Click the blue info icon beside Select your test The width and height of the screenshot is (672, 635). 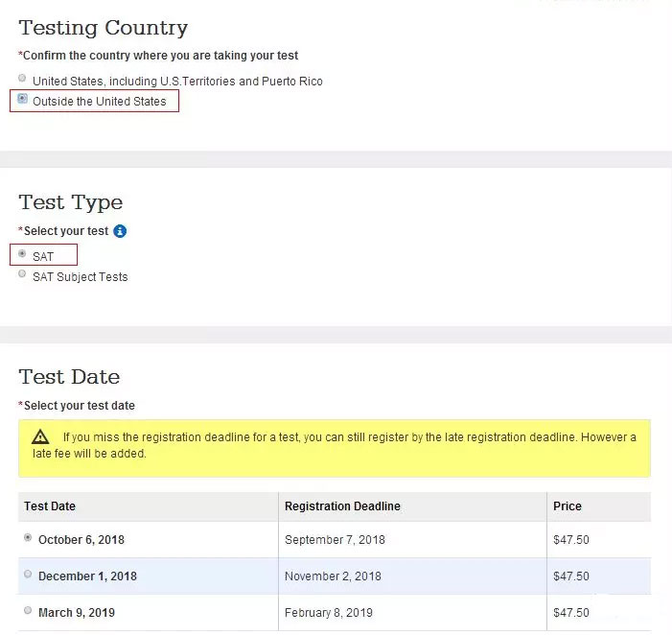(120, 231)
